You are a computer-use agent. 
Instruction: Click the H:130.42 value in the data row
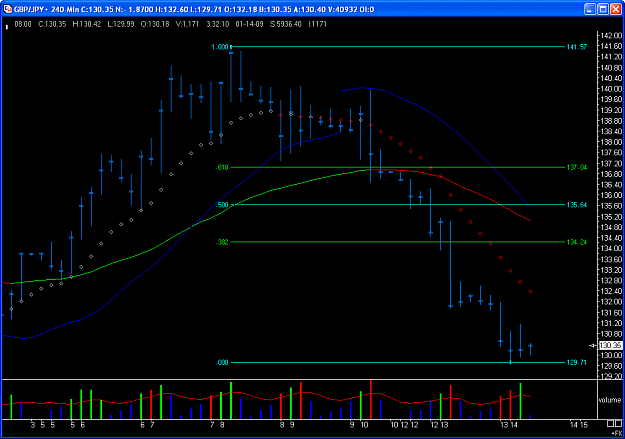click(86, 24)
